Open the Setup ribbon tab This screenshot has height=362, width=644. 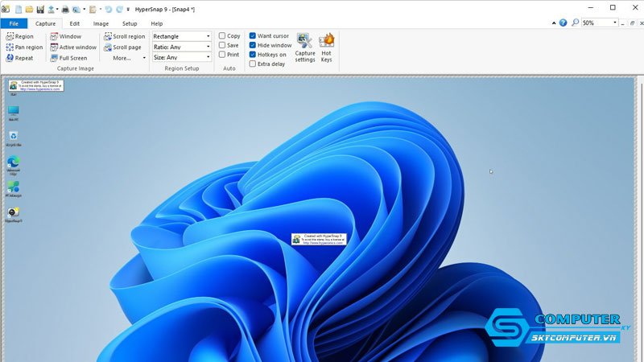[x=129, y=23]
